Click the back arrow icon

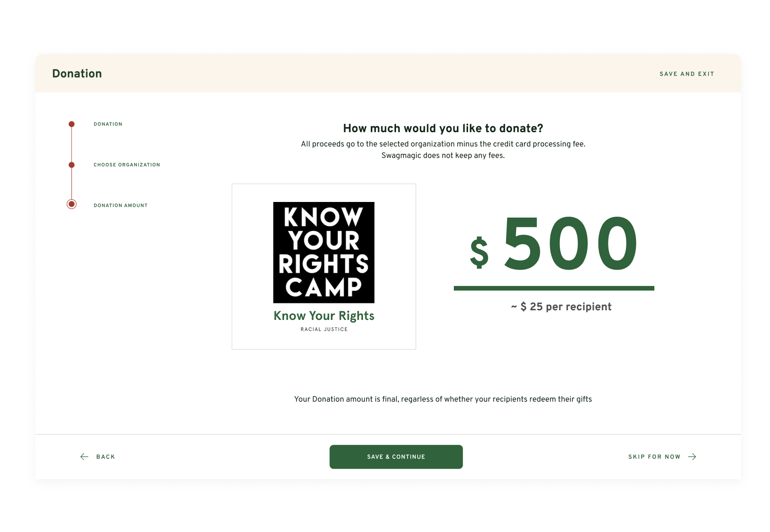point(84,457)
